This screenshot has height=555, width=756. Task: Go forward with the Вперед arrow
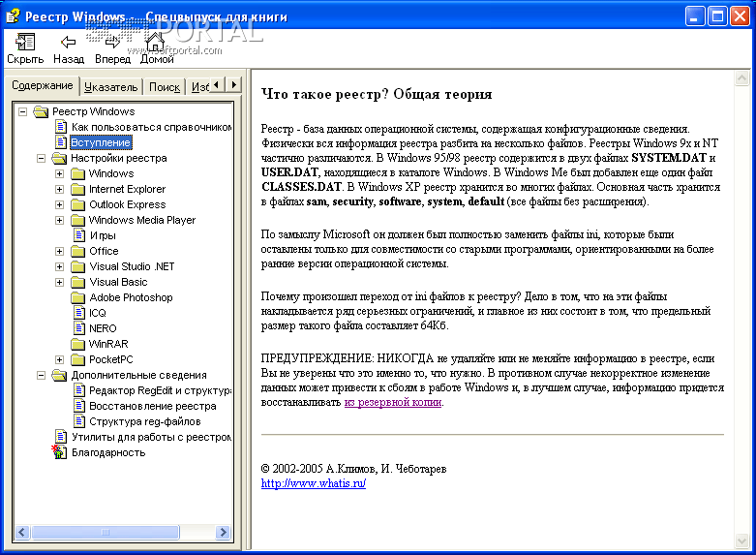(112, 42)
